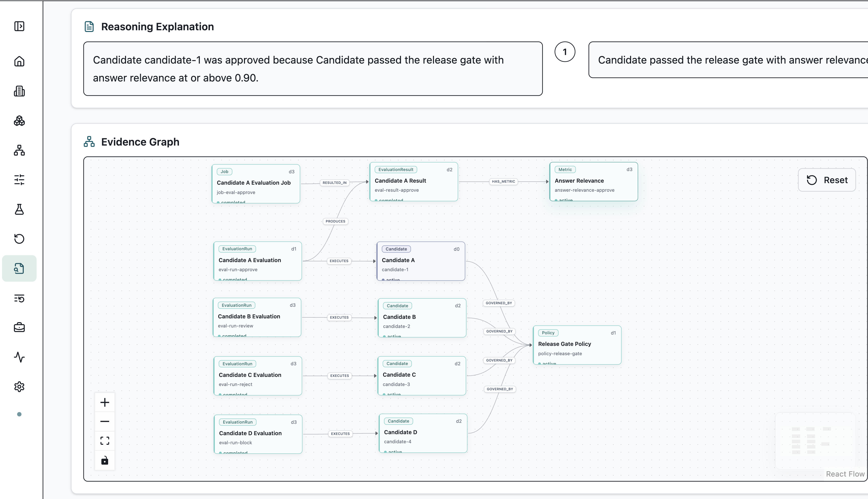Click EXECUTES label to Candidate D
The image size is (868, 499).
(340, 434)
